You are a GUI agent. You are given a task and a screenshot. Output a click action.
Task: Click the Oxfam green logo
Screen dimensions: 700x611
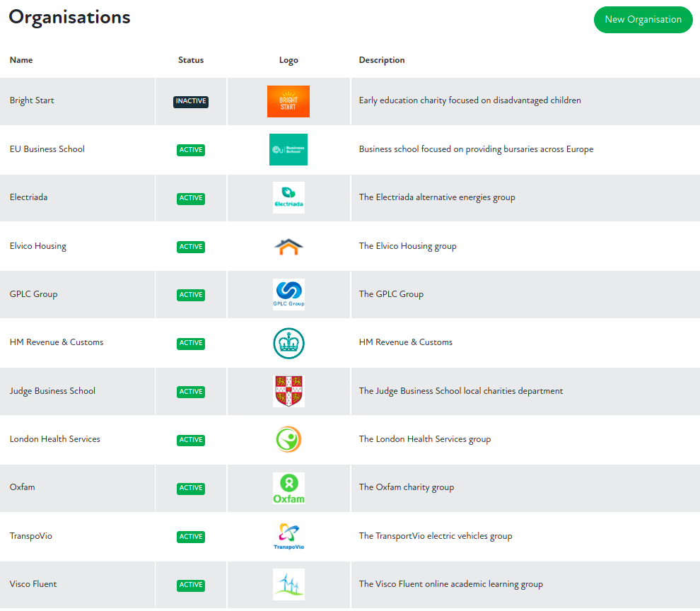[288, 488]
